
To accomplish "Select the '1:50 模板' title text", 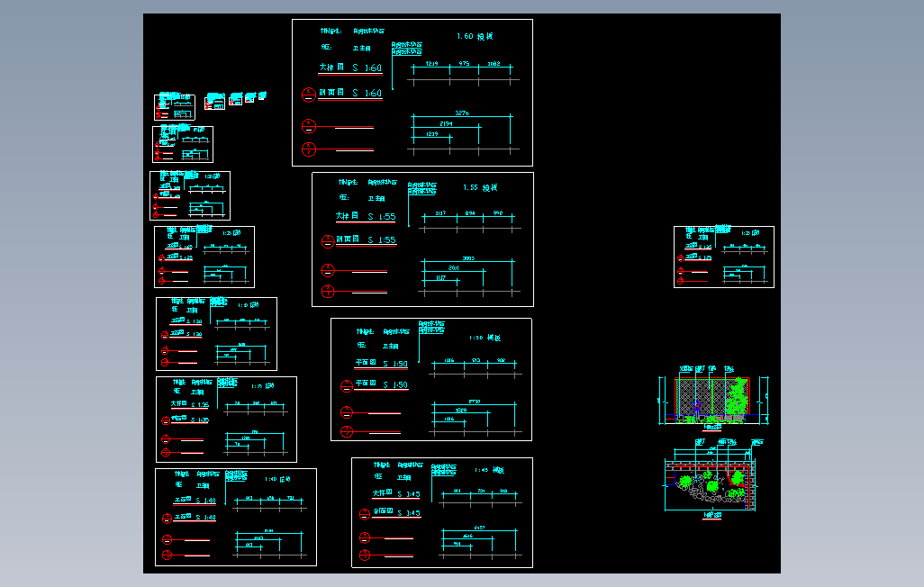I will pos(485,338).
